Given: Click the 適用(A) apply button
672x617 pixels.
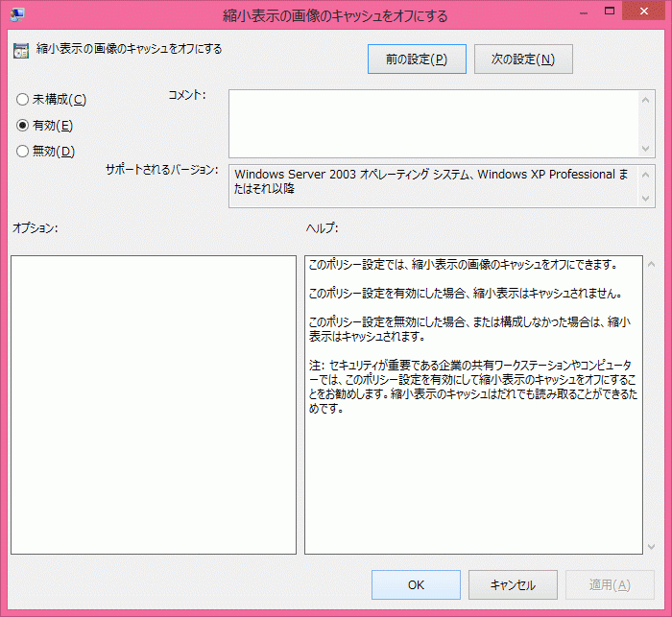Looking at the screenshot, I should click(x=610, y=585).
